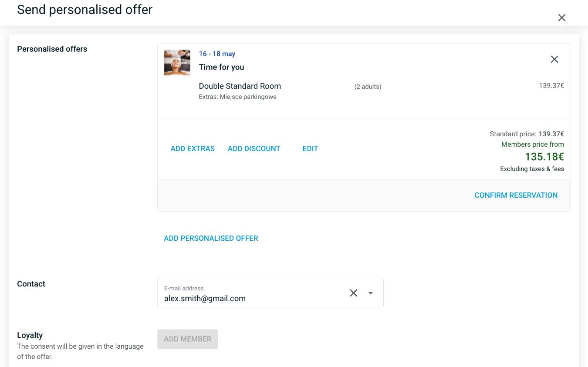
Task: Select the Time for you offer title
Action: tap(221, 67)
